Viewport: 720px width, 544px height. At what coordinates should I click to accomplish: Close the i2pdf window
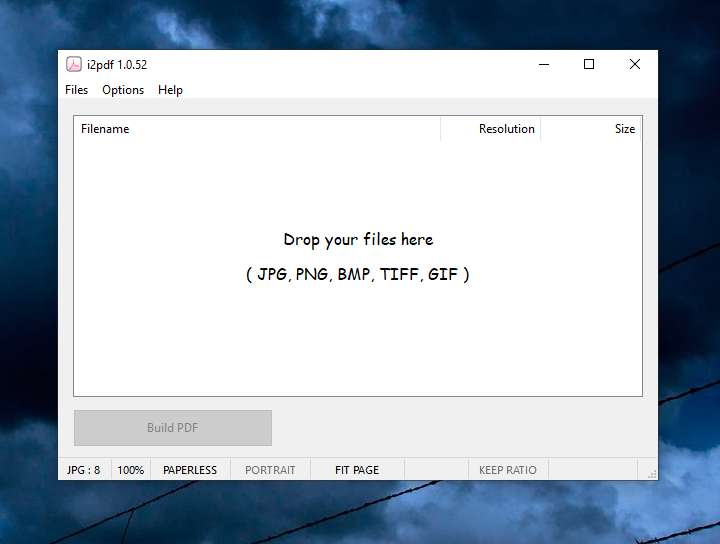635,64
